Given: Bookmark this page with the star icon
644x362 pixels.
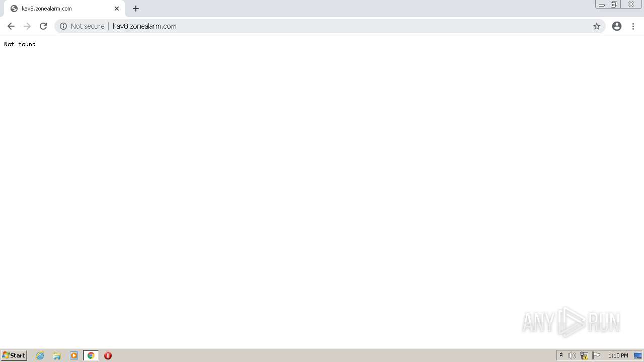Looking at the screenshot, I should [x=597, y=26].
